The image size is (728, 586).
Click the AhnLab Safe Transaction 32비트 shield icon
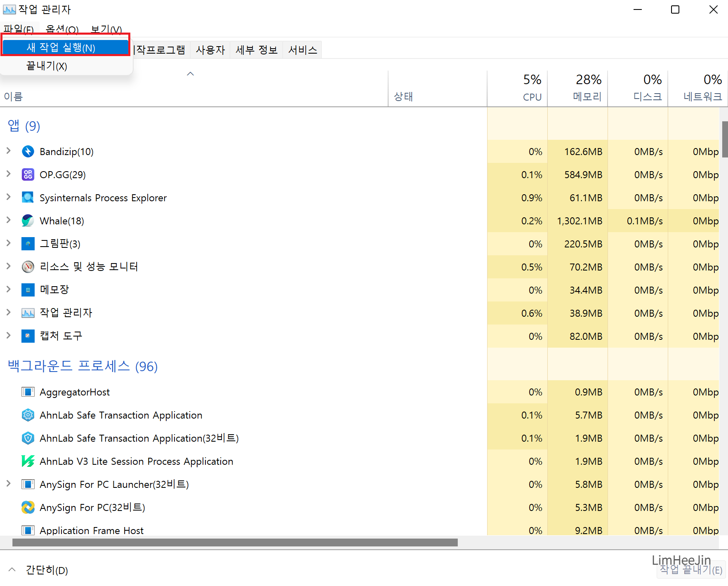28,438
